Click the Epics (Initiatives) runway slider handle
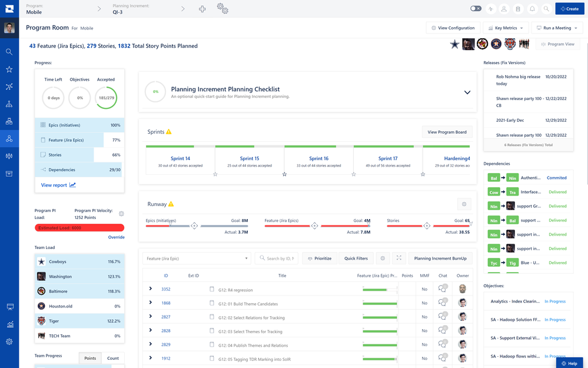Viewport: 588px width, 368px height. 194,226
